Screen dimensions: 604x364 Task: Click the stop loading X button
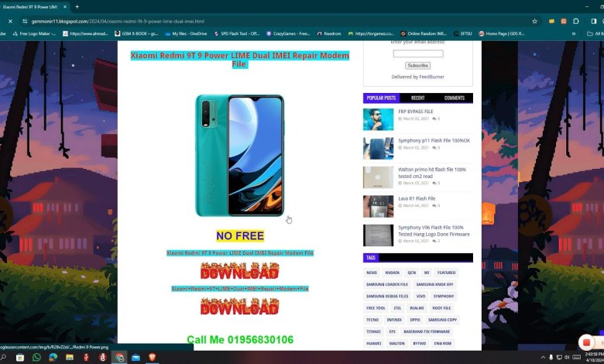point(10,21)
